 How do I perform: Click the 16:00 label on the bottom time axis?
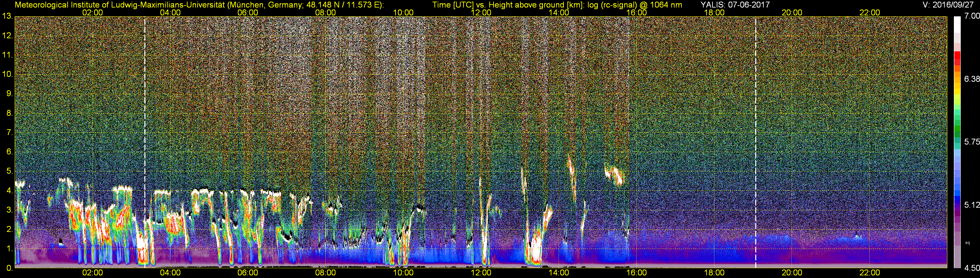[636, 273]
